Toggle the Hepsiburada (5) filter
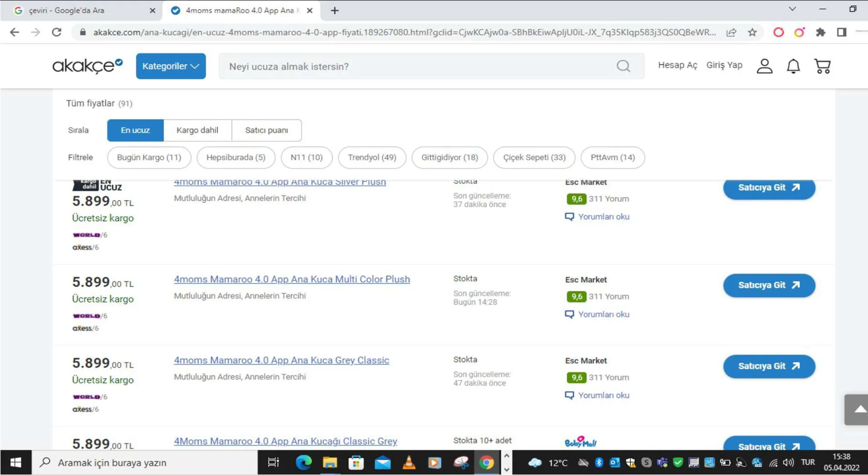This screenshot has width=868, height=475. tap(236, 157)
